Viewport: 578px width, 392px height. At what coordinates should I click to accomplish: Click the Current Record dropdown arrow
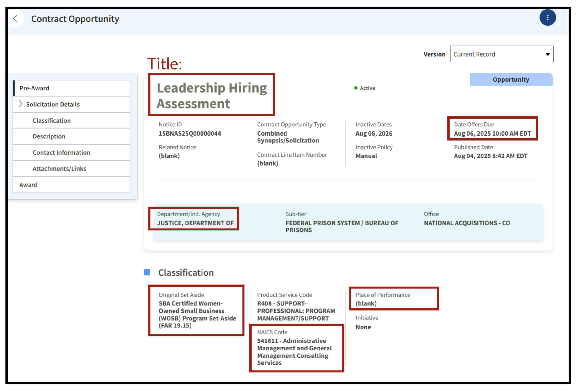[547, 54]
